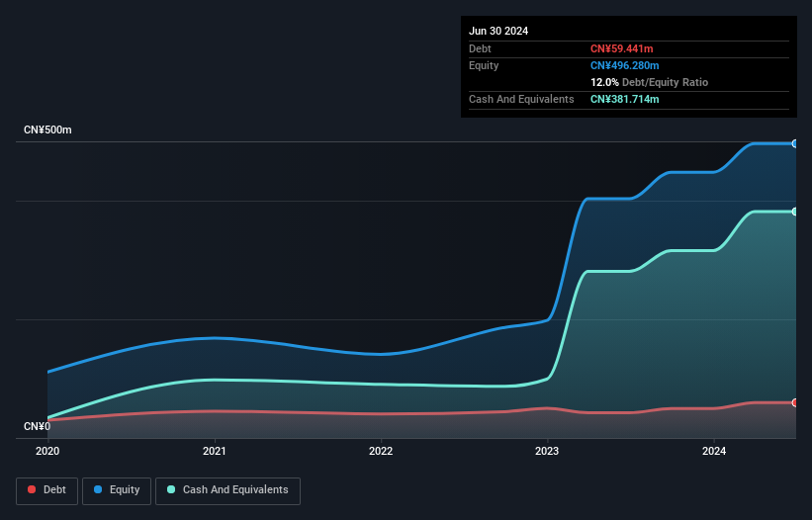Click the 2023 x-axis label
The image size is (812, 520).
click(547, 451)
